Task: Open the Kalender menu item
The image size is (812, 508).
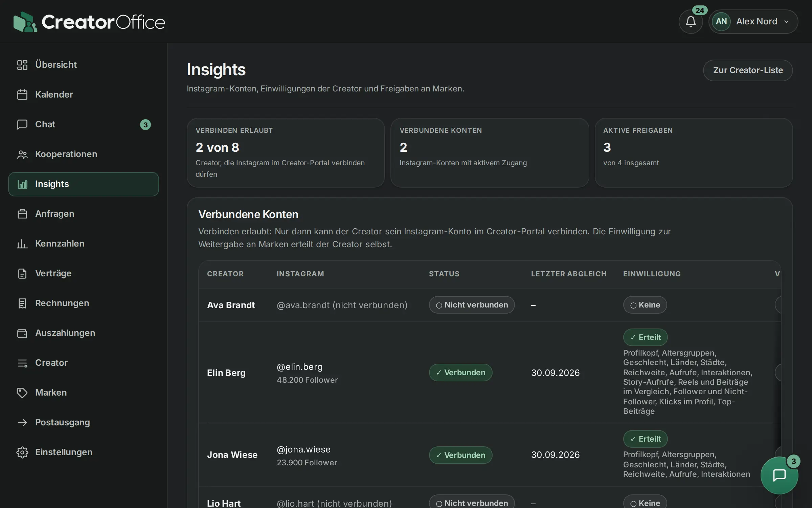Action: tap(84, 94)
